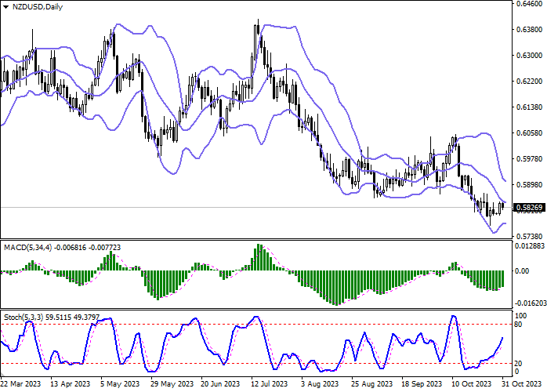Click the Stochastic 20 level label
This screenshot has height=392, width=547.
pos(519,363)
